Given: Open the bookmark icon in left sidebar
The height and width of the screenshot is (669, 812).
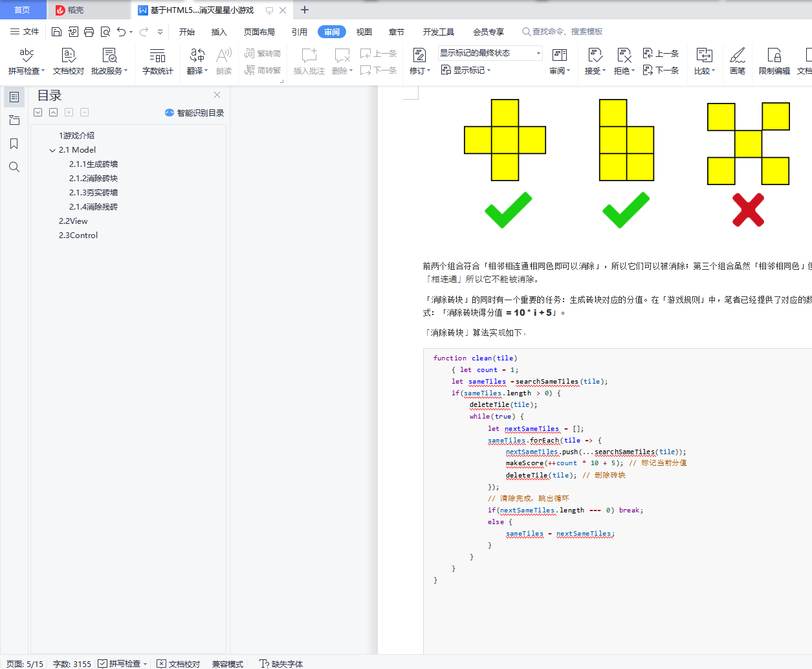Looking at the screenshot, I should [14, 144].
